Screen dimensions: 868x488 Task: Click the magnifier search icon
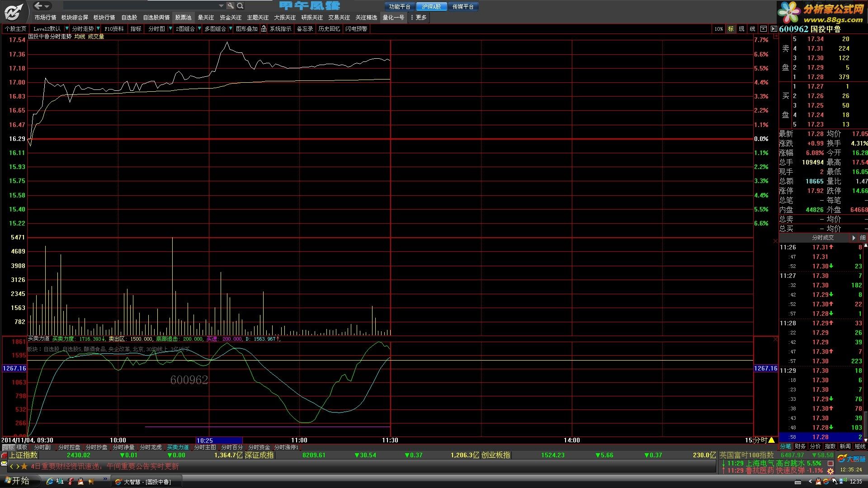click(x=240, y=6)
